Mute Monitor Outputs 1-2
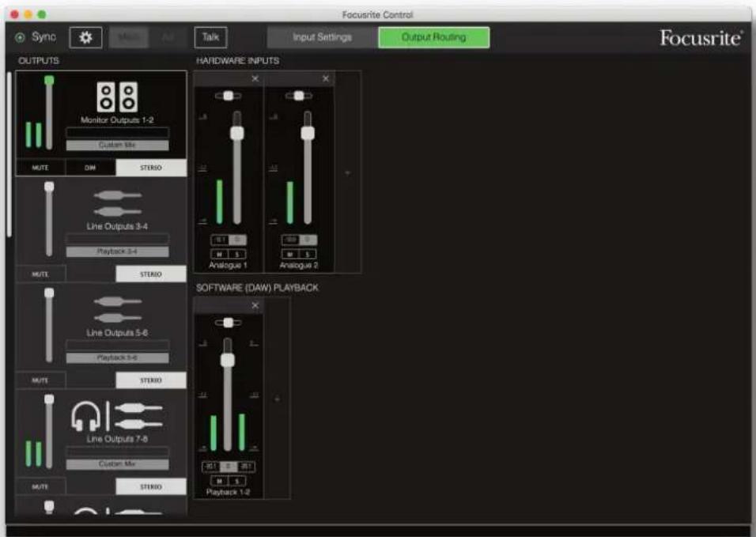This screenshot has width=756, height=537. 40,168
